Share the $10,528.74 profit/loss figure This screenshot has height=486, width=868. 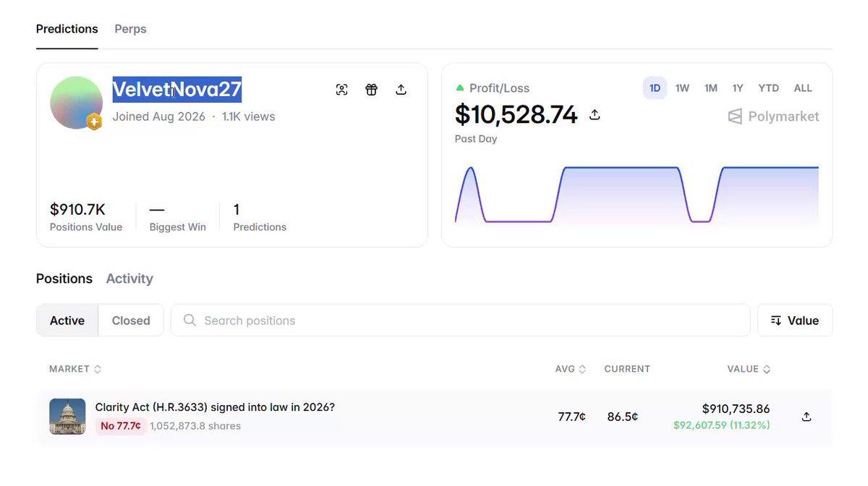(x=595, y=115)
